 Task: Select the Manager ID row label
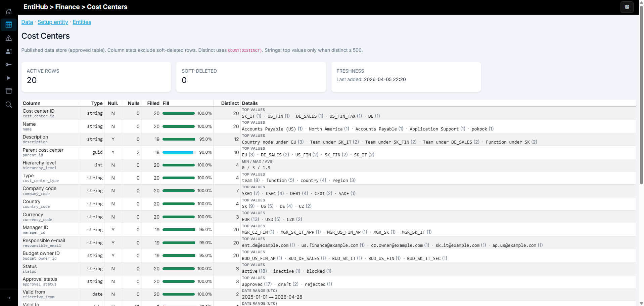(x=36, y=227)
